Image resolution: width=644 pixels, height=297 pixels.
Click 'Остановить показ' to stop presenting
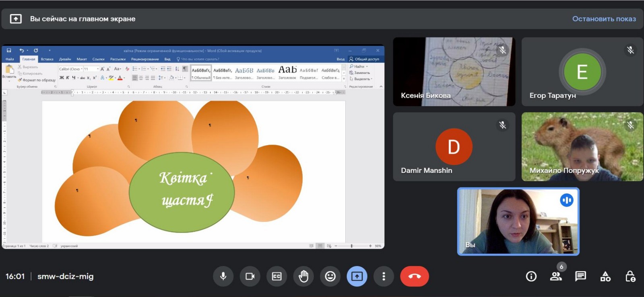(x=604, y=19)
